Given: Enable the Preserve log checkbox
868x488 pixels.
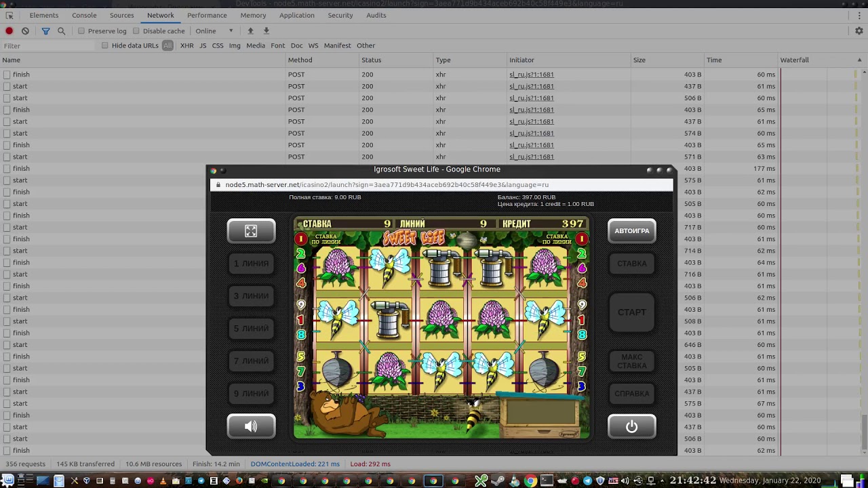Looking at the screenshot, I should pos(81,31).
